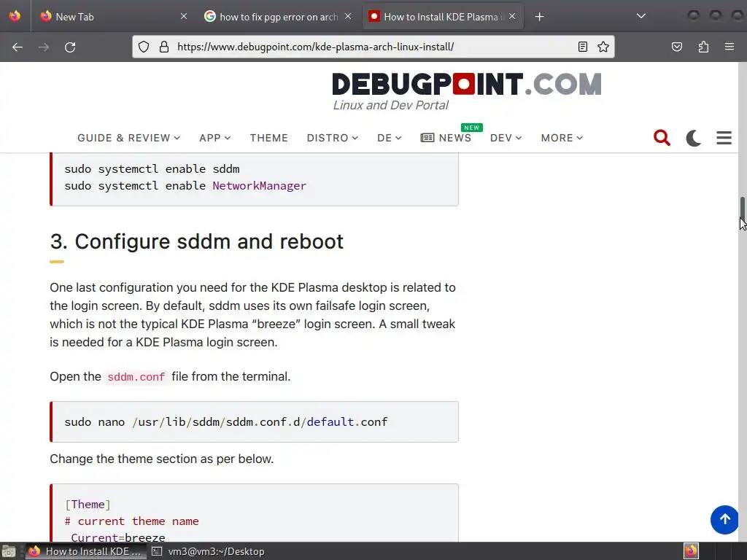Open the News nav item

click(x=446, y=138)
